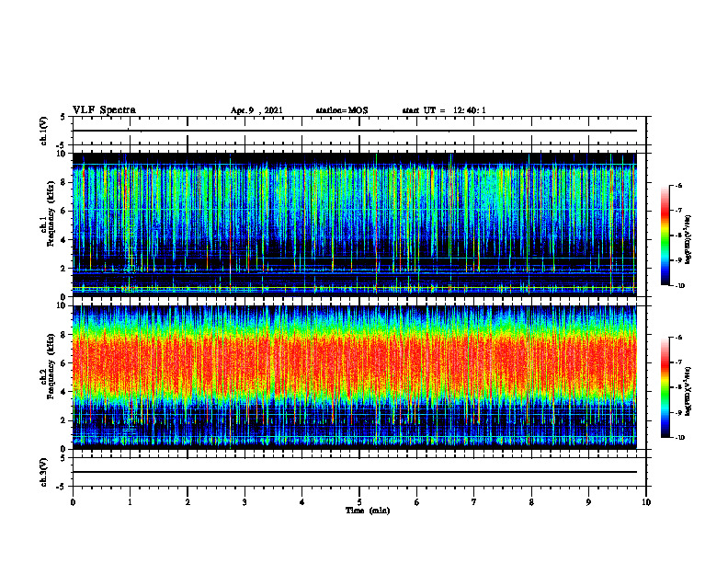Click the "4" minute tick label on time axis
Image resolution: width=728 pixels, height=563 pixels.
tap(302, 502)
